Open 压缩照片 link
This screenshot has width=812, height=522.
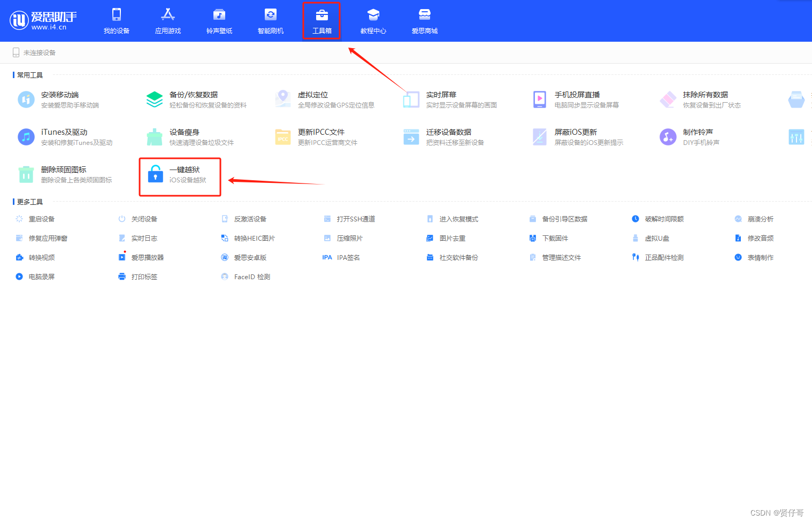coord(343,238)
